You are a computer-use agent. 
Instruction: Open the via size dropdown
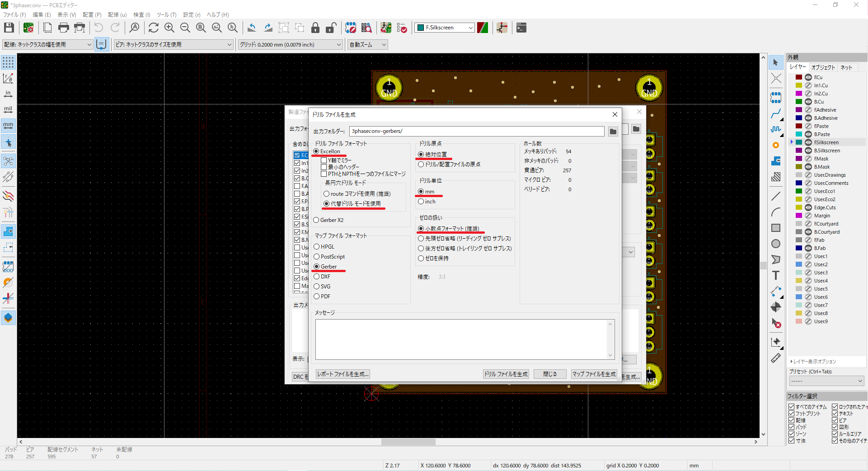pos(173,45)
